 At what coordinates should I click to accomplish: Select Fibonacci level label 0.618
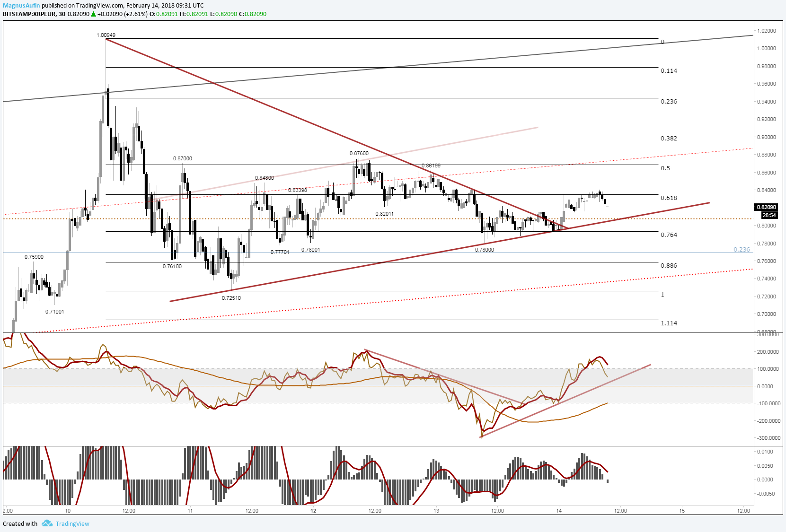(x=669, y=198)
